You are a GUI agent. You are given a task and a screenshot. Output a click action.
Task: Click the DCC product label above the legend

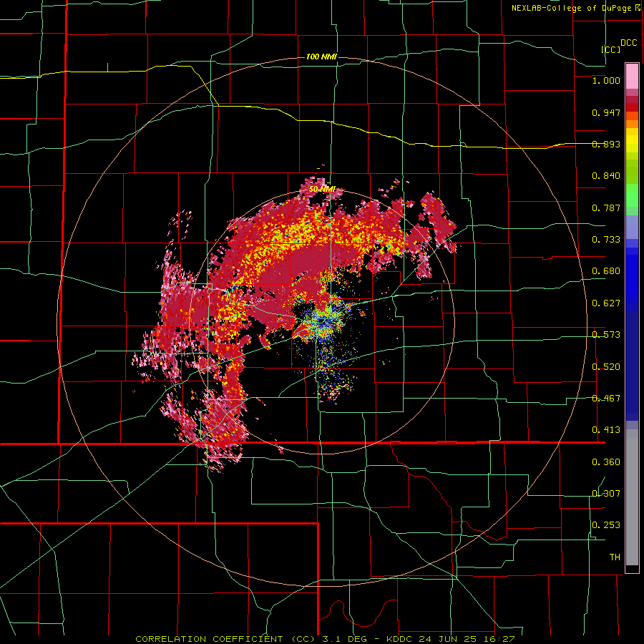pos(628,43)
